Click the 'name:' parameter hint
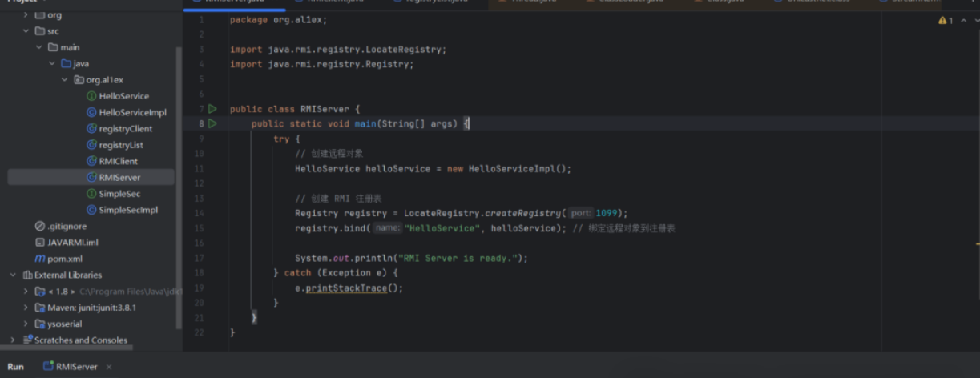 [388, 228]
